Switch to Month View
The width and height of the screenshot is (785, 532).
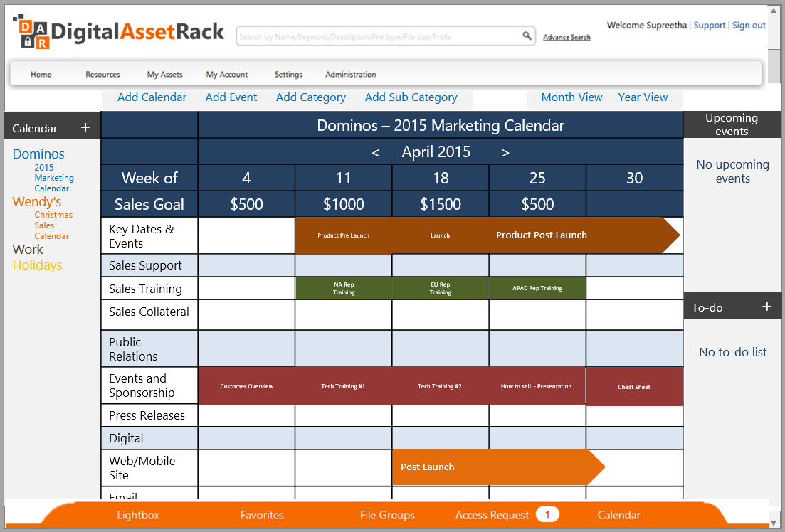tap(571, 97)
